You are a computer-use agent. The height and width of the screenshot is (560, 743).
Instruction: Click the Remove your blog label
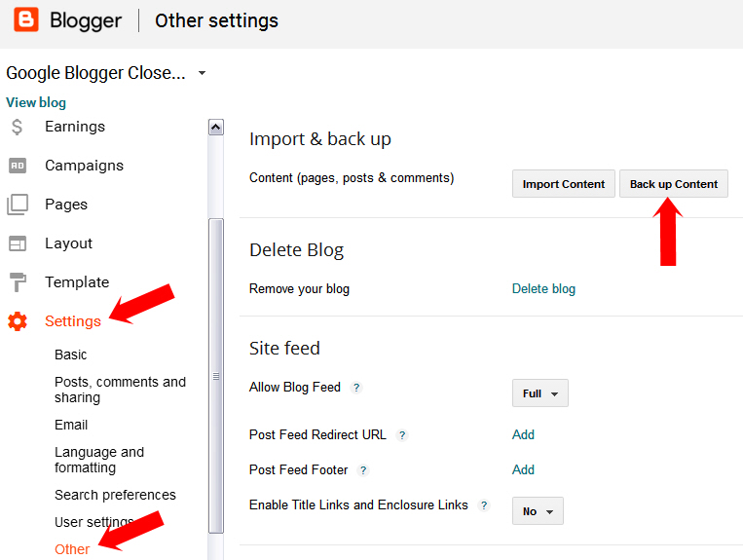tap(300, 289)
